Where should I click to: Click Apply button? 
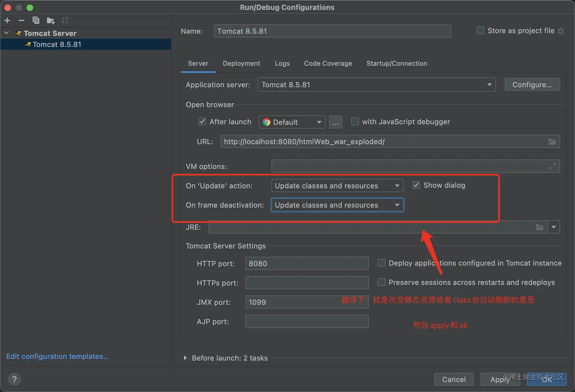[500, 379]
